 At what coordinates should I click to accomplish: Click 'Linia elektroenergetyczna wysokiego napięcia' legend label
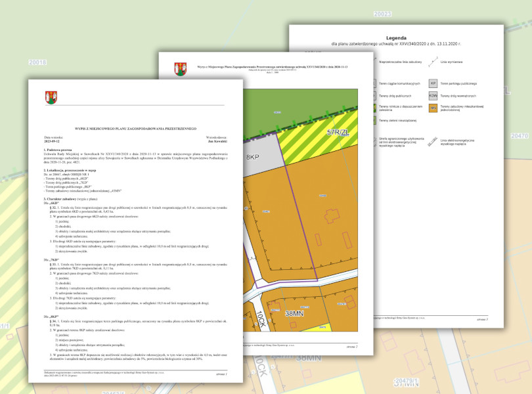pyautogui.click(x=457, y=142)
